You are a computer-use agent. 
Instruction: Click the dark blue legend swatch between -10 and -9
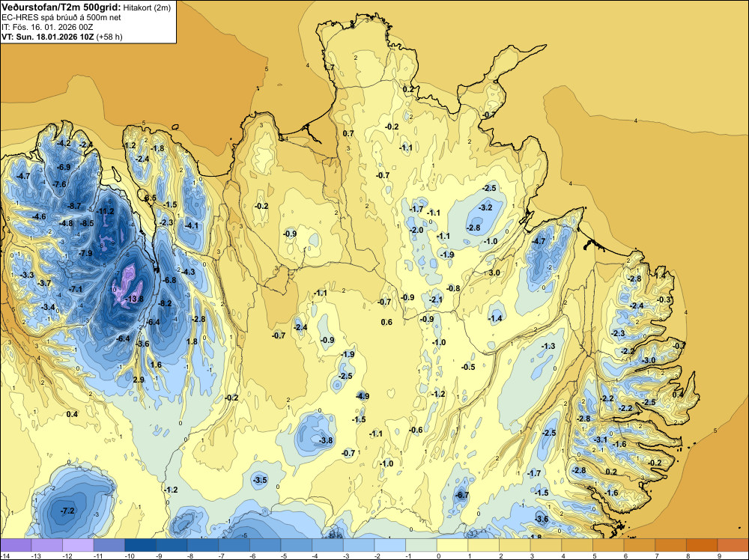[140, 545]
